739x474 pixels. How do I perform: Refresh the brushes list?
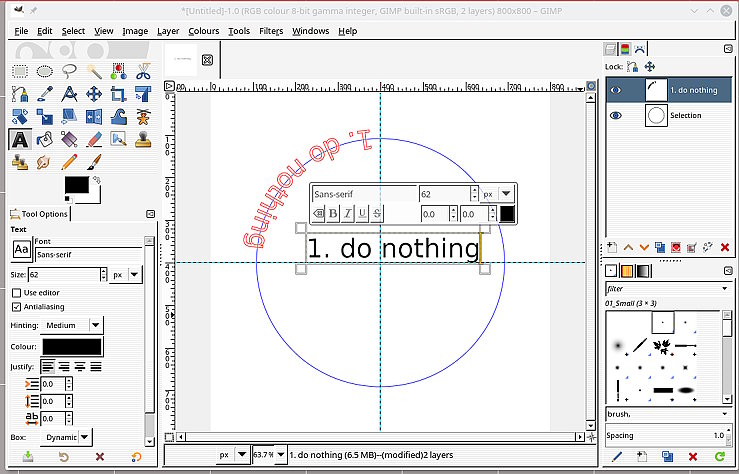pos(719,456)
